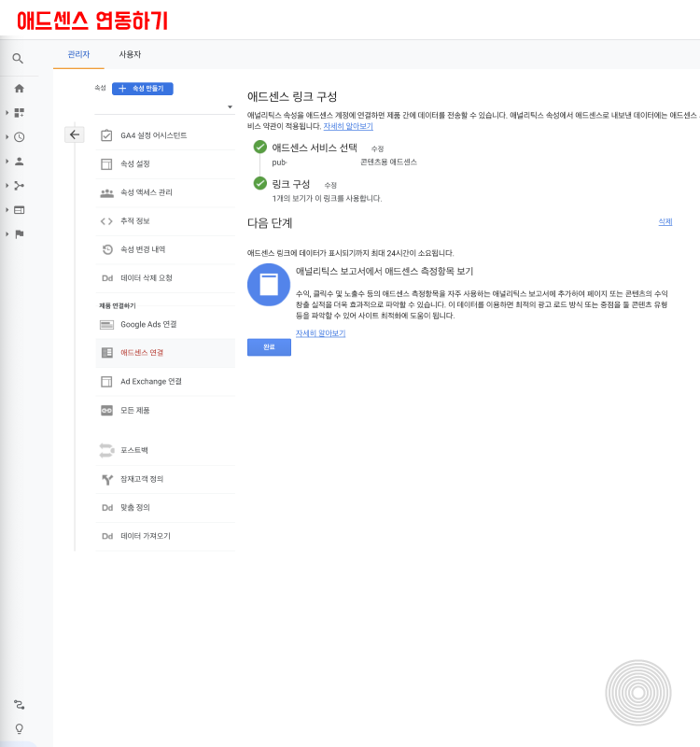The image size is (700, 747).
Task: Expand the conversions section arrow
Action: [7, 234]
